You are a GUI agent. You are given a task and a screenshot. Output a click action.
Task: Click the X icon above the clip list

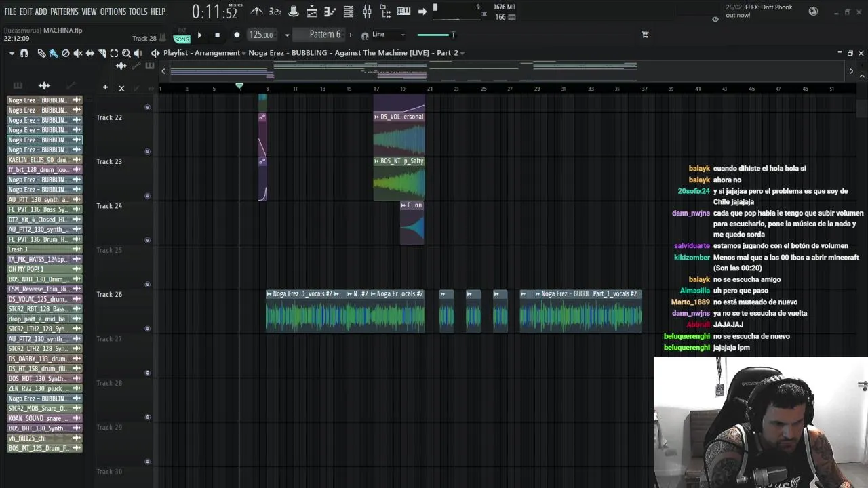121,88
